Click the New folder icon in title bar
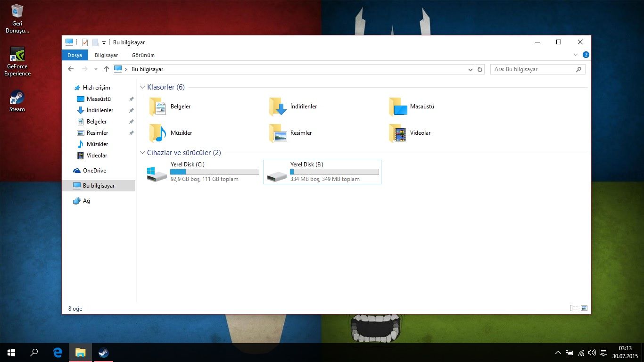The height and width of the screenshot is (362, 644). (95, 42)
